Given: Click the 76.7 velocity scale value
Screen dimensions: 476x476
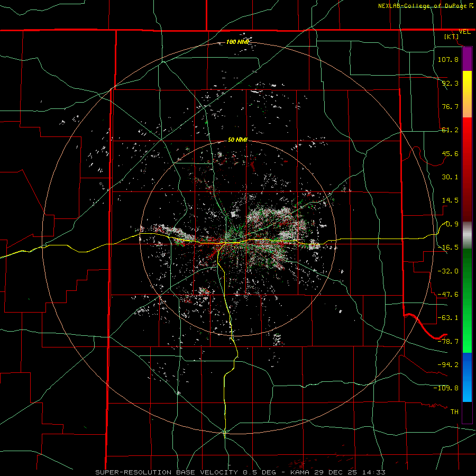Looking at the screenshot, I should (450, 106).
